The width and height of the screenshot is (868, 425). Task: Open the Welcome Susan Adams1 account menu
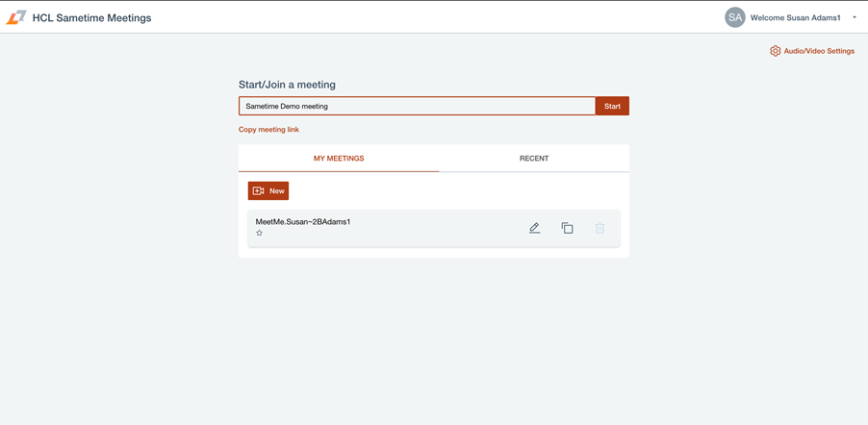coord(796,17)
